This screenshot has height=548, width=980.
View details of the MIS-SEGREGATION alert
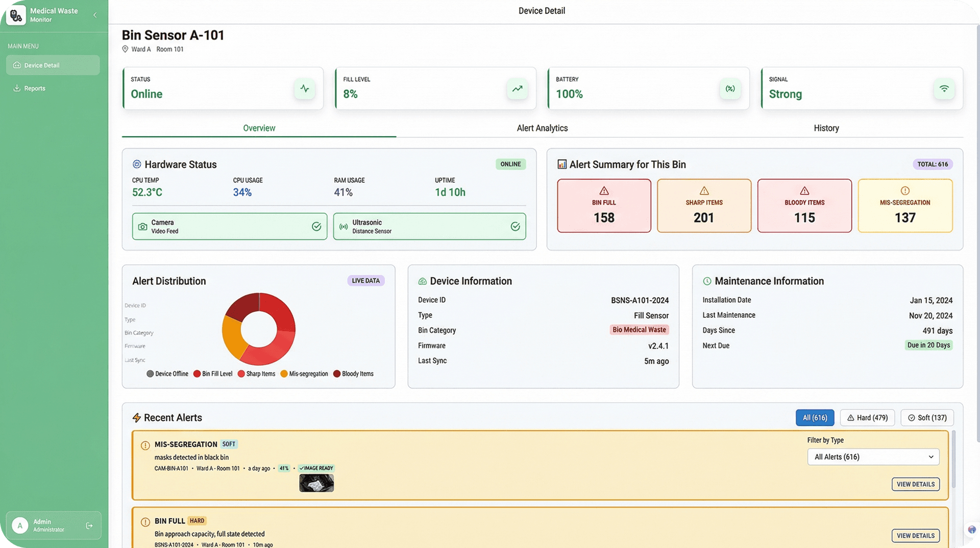click(916, 484)
